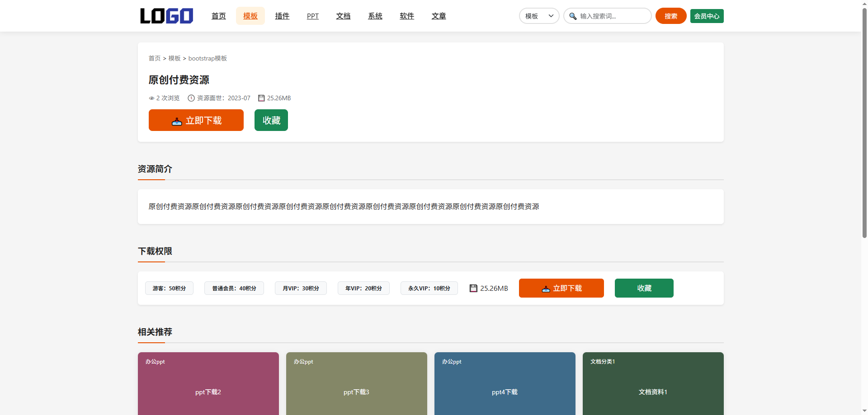Open the 会员中心 member center

coord(707,16)
